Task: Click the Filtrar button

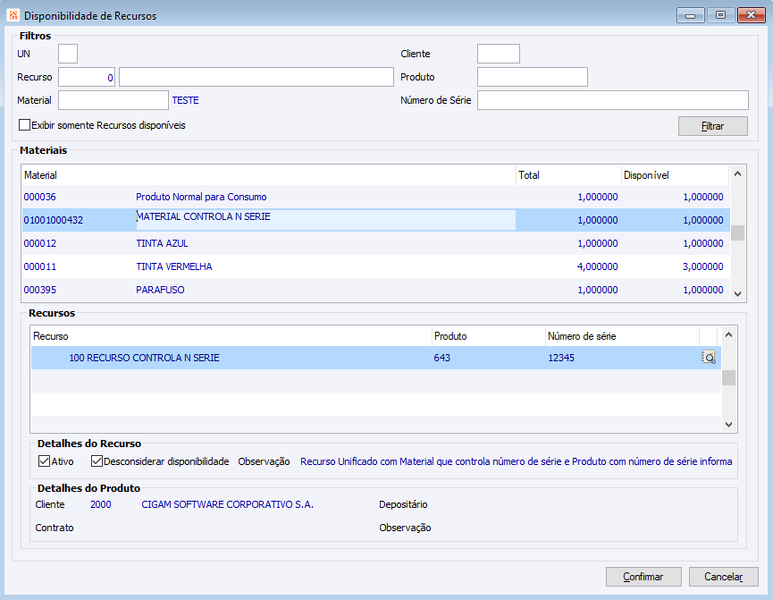Action: coord(713,126)
